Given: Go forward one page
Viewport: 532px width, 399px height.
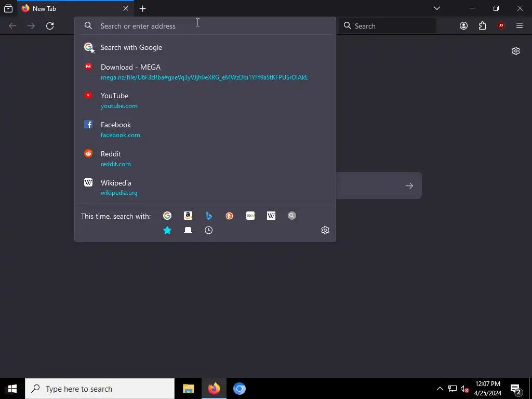Looking at the screenshot, I should [31, 26].
